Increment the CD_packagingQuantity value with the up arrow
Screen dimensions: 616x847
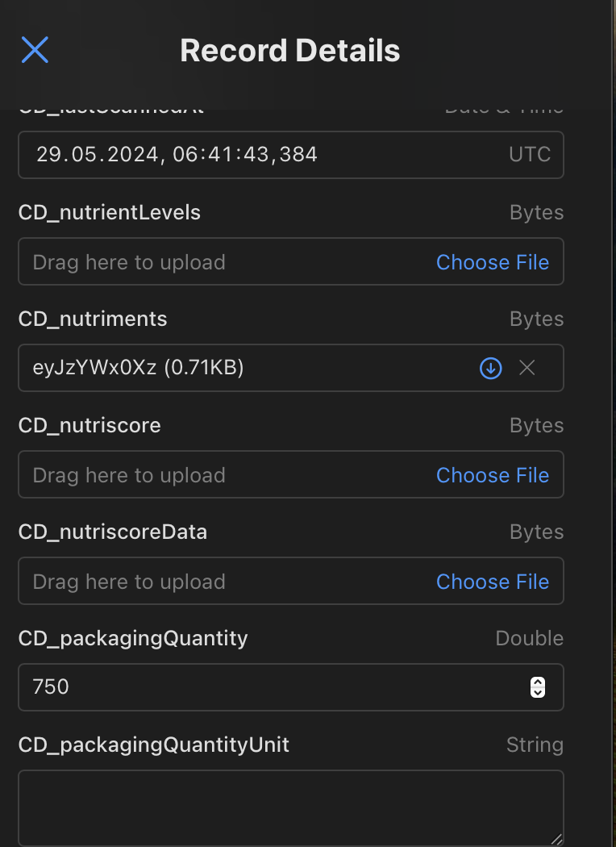click(x=538, y=682)
